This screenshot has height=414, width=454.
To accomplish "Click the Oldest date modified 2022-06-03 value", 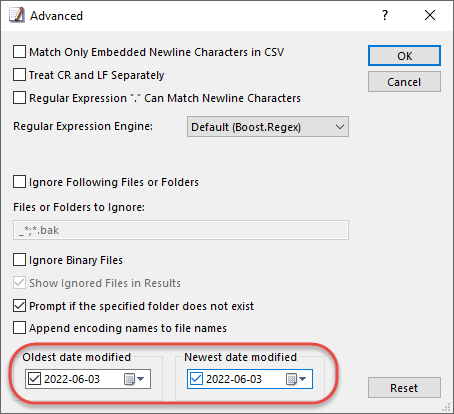I will coord(72,379).
